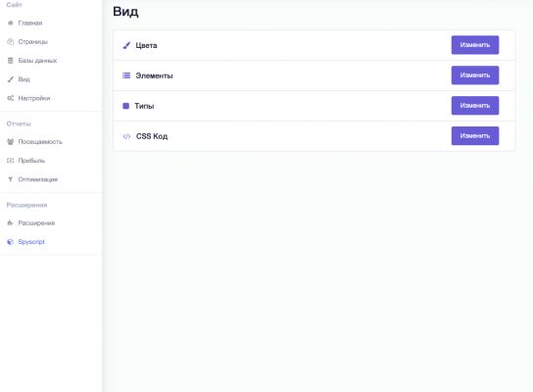Click Изменить button for Элементы
This screenshot has height=392, width=533.
[475, 75]
